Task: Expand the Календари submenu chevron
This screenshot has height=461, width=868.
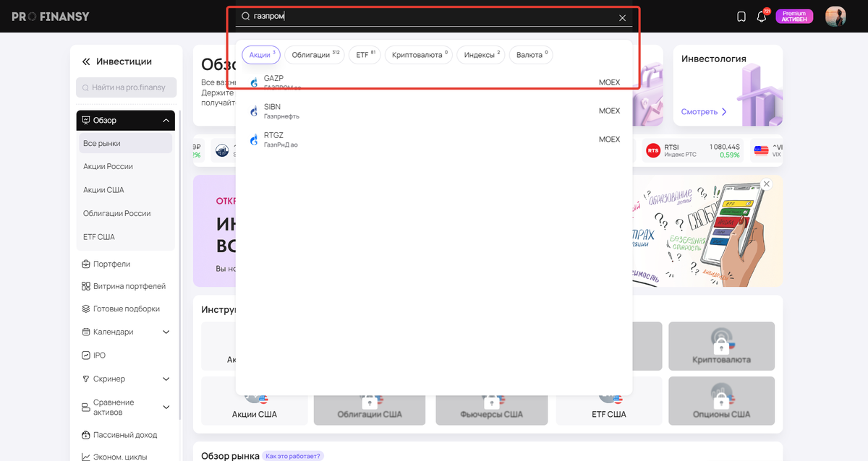Action: click(x=166, y=332)
